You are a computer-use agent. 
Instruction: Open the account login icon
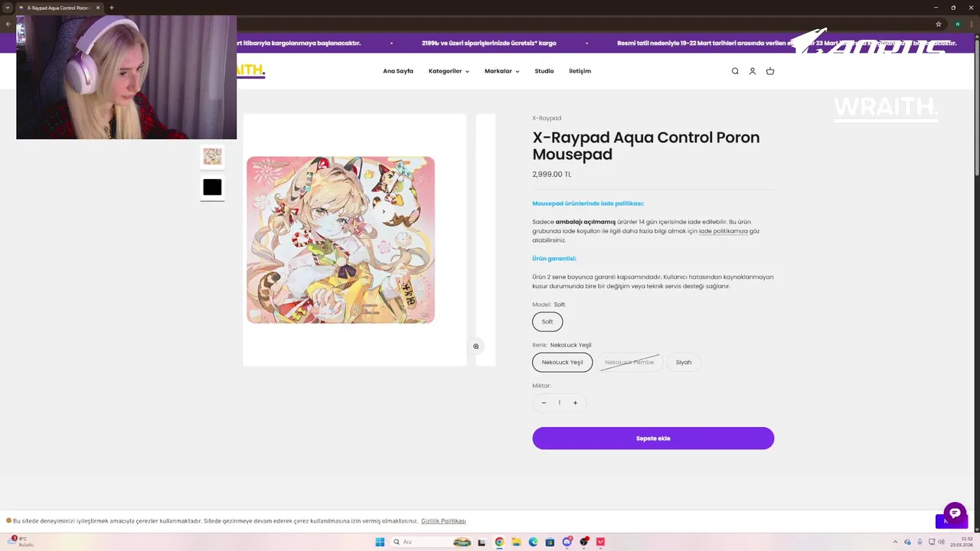click(753, 71)
